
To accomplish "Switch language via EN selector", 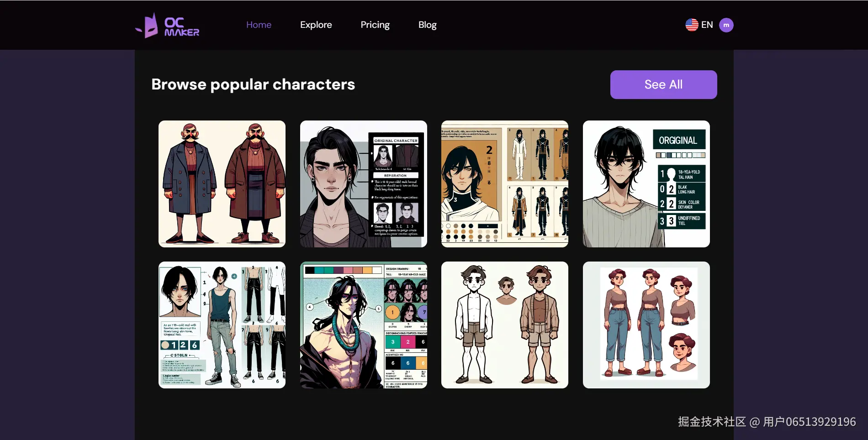I will click(x=707, y=25).
